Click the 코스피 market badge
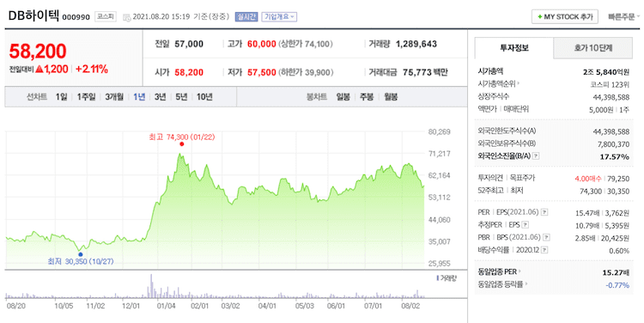The height and width of the screenshot is (323, 644). pos(106,17)
